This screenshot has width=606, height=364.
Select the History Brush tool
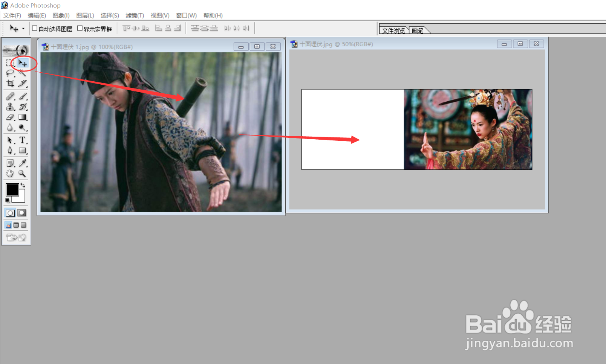23,107
